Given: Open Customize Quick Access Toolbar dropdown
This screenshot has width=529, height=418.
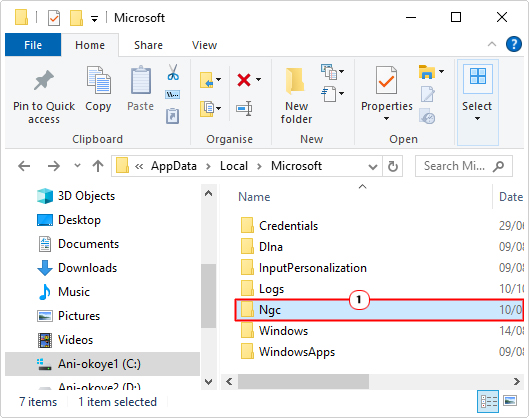Looking at the screenshot, I should pyautogui.click(x=95, y=19).
